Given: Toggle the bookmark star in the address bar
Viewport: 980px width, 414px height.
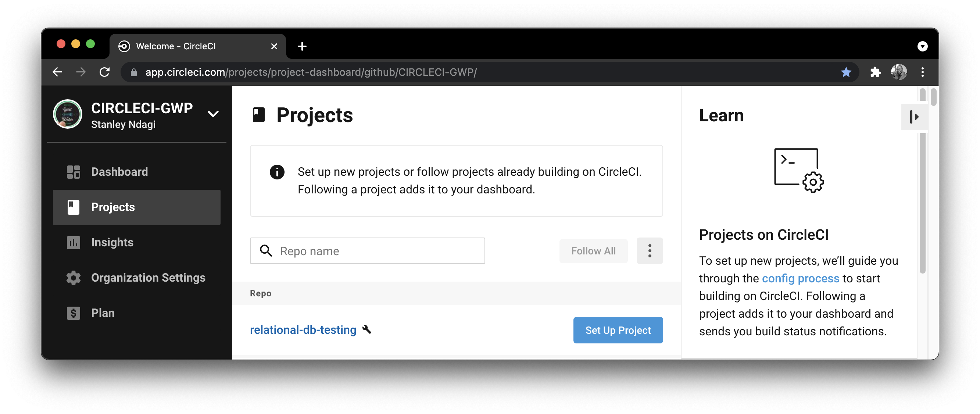Looking at the screenshot, I should pos(846,72).
